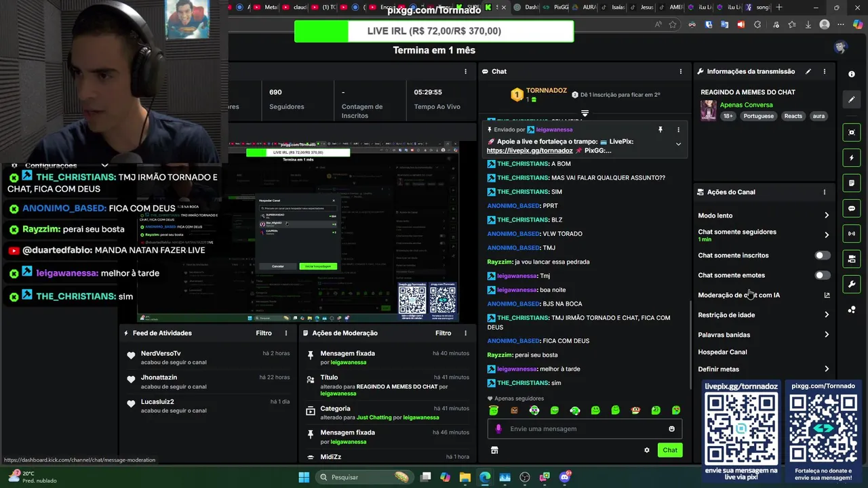Click the pencil edit icon in right sidebar
The width and height of the screenshot is (868, 488).
(x=852, y=100)
